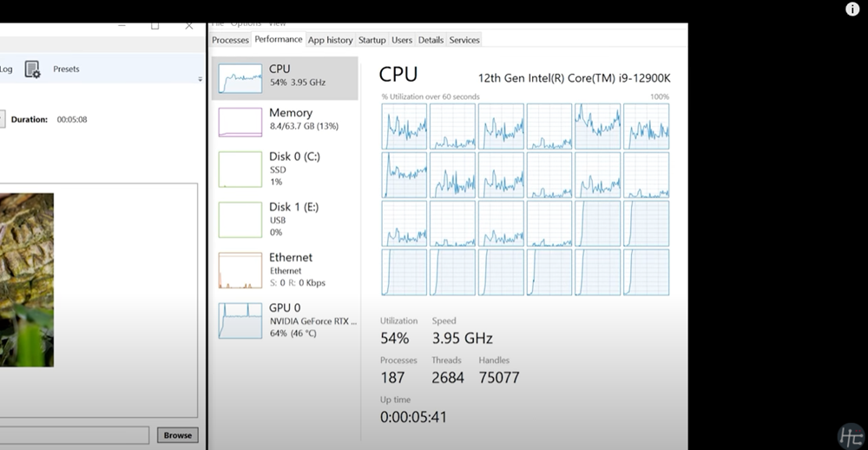Click the CPU name 12th Gen Intel Core i9-12900K

574,78
